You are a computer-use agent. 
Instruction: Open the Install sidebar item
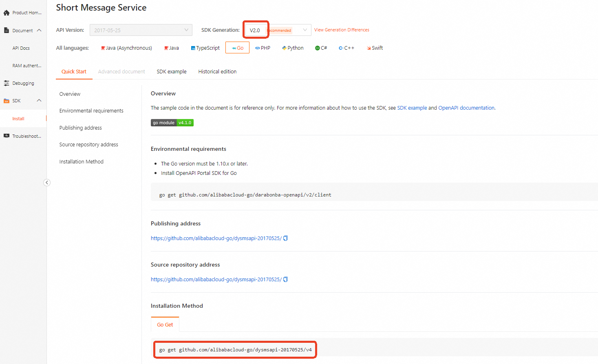coord(18,119)
